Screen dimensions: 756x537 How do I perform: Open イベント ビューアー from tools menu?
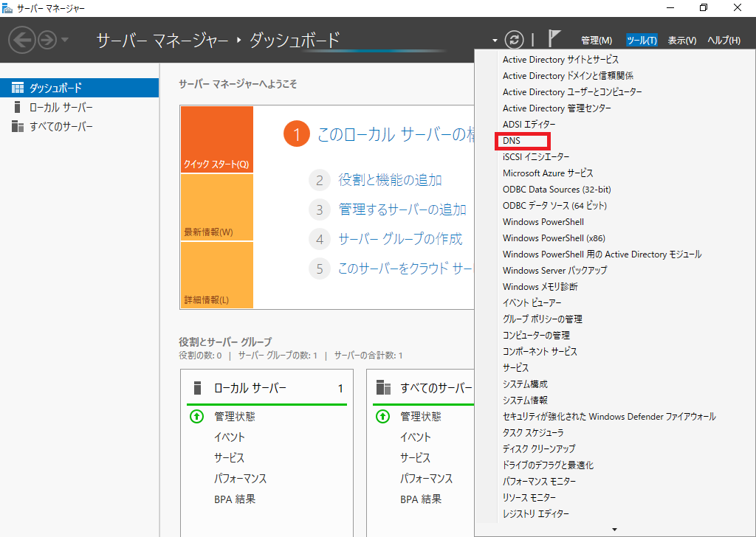coord(532,303)
